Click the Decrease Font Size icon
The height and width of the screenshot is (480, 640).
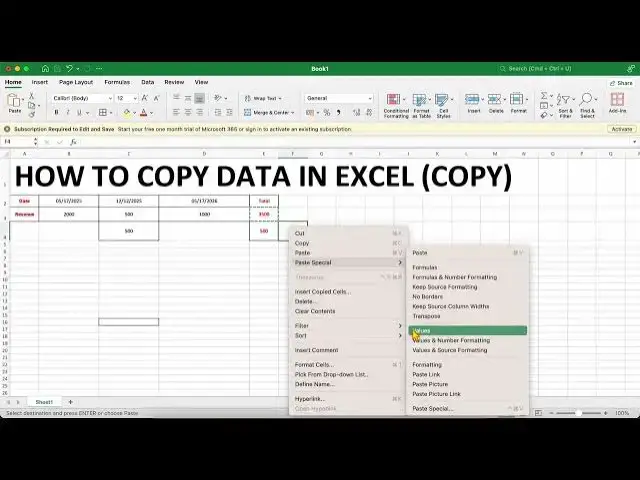pyautogui.click(x=156, y=98)
